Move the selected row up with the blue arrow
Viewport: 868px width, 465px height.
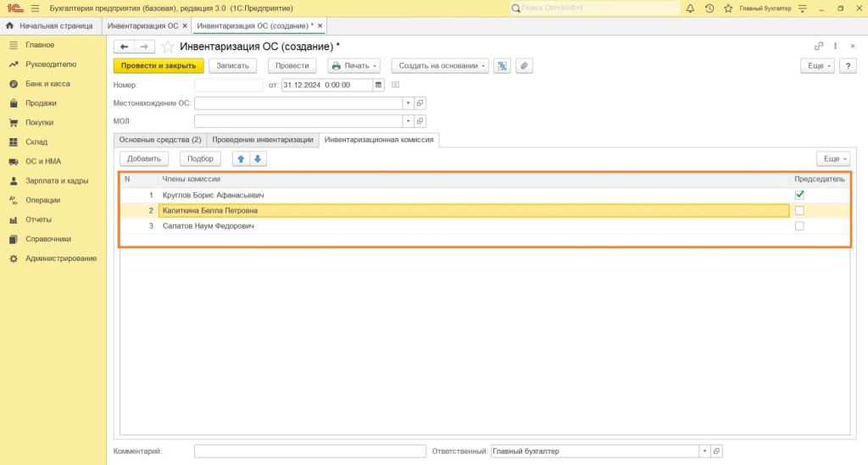click(241, 158)
